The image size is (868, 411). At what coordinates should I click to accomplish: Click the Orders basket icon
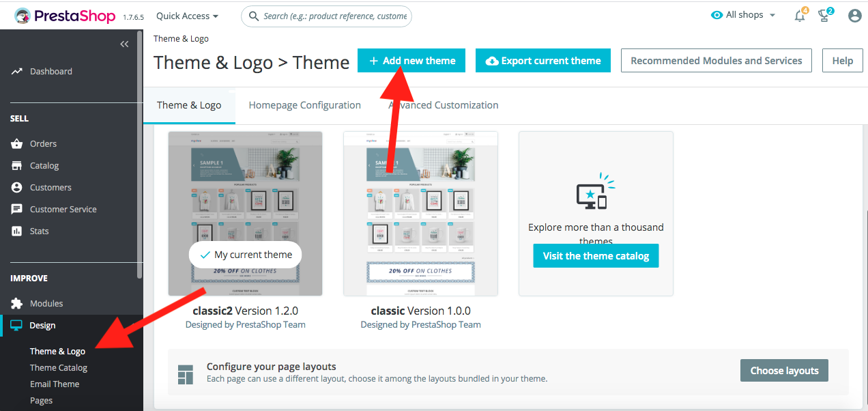coord(16,143)
